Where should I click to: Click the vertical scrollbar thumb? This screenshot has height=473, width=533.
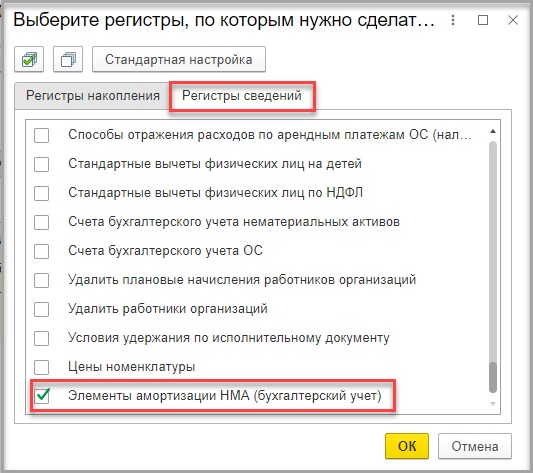coord(493,377)
